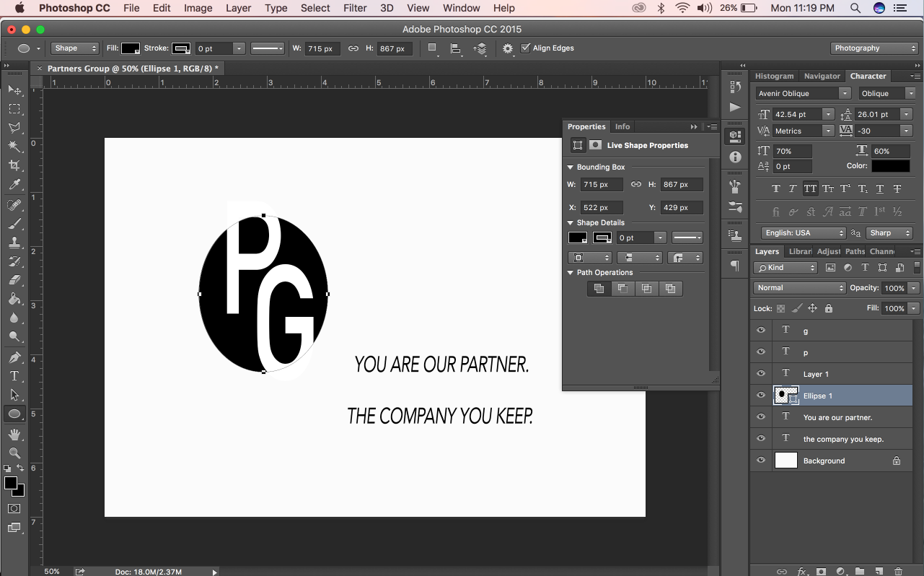924x576 pixels.
Task: Open the Actions panel play icon
Action: click(x=735, y=108)
